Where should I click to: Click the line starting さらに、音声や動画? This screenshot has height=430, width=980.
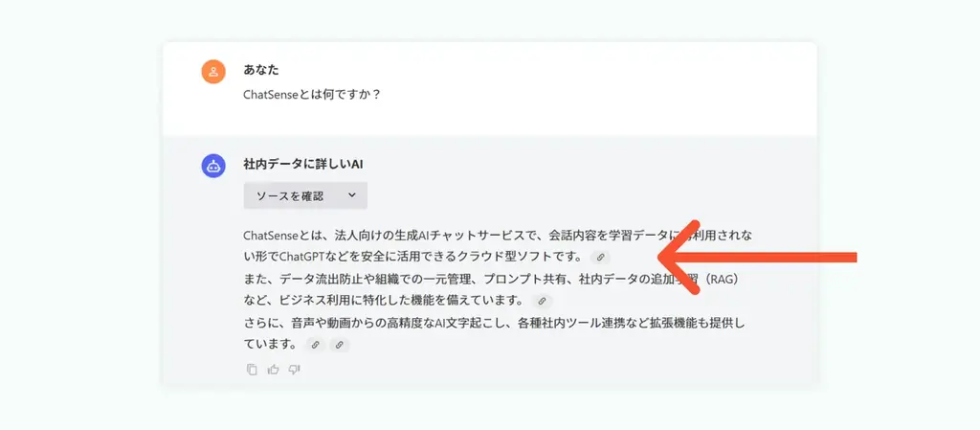point(496,323)
